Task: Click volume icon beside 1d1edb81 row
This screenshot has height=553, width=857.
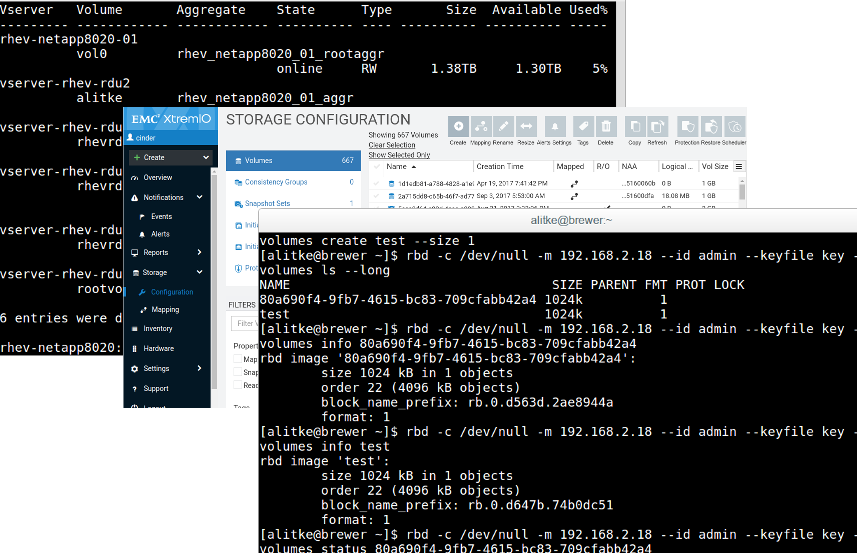Action: (391, 184)
